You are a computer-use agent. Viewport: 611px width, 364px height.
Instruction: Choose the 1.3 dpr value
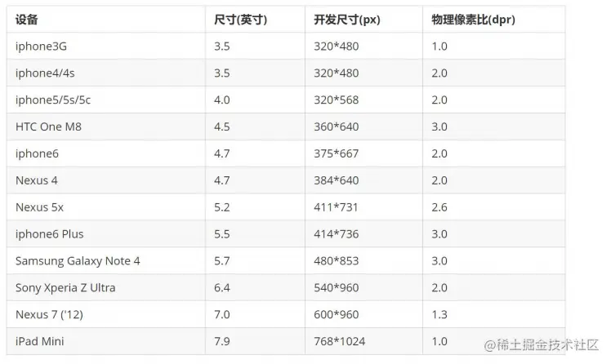point(439,315)
